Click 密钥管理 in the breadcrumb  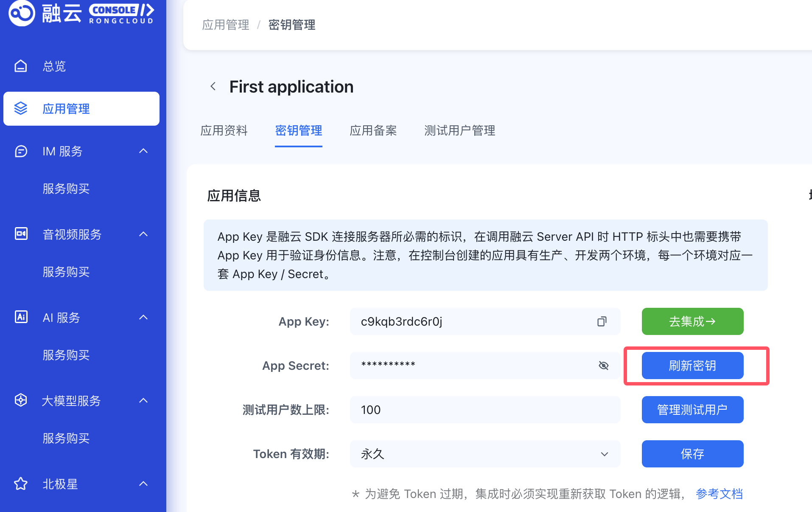[292, 25]
